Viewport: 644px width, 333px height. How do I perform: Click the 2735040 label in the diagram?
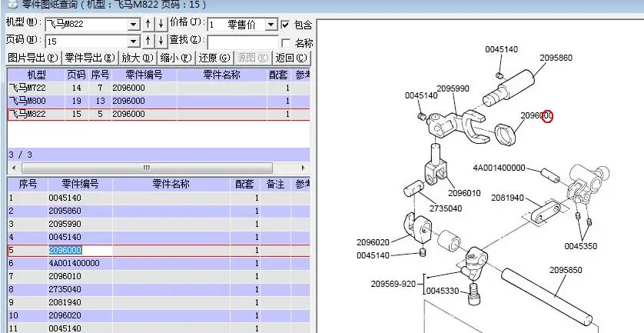(446, 208)
